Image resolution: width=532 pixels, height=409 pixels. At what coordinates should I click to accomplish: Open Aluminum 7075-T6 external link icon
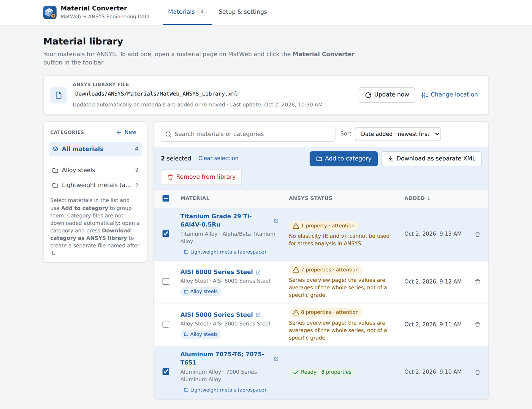click(x=276, y=359)
